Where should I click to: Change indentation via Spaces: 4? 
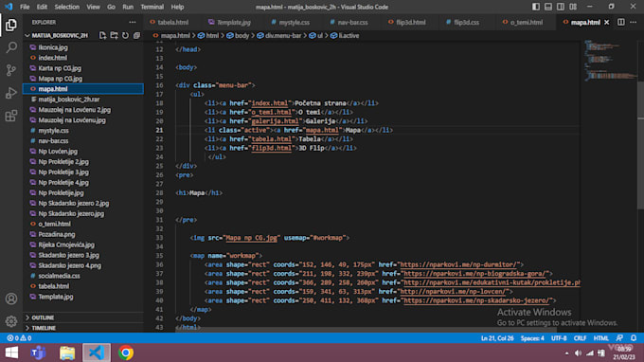tap(532, 338)
